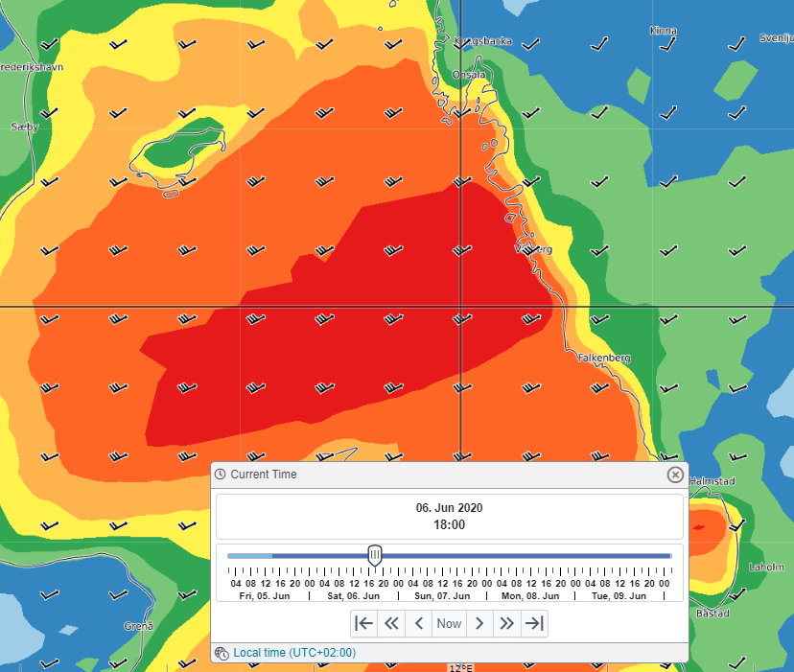Jump to the first time step
This screenshot has width=794, height=672.
tap(364, 624)
